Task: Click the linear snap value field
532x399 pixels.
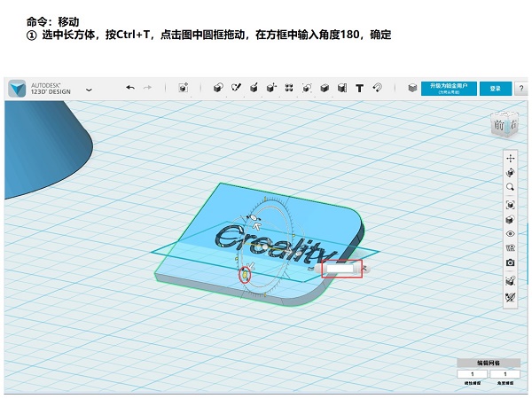Action: [x=473, y=374]
